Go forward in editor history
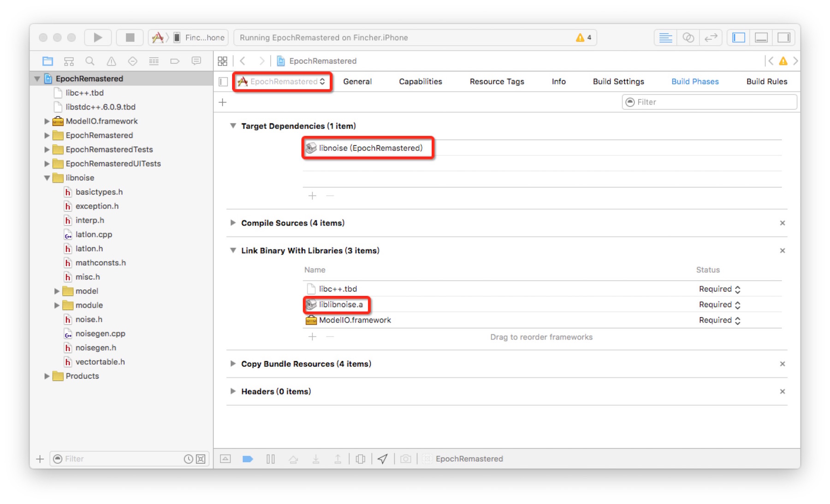This screenshot has width=830, height=504. pos(261,61)
